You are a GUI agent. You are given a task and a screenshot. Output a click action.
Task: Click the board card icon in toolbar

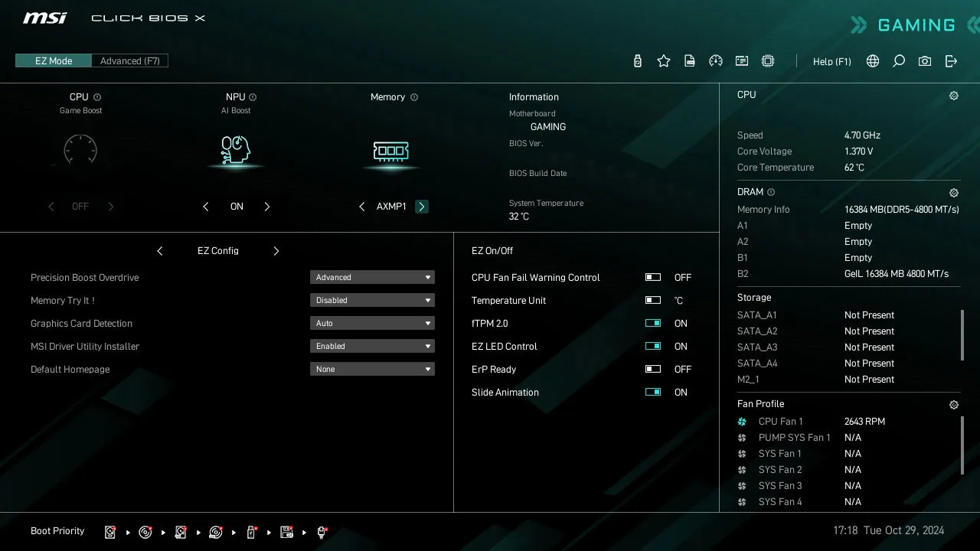pos(742,61)
